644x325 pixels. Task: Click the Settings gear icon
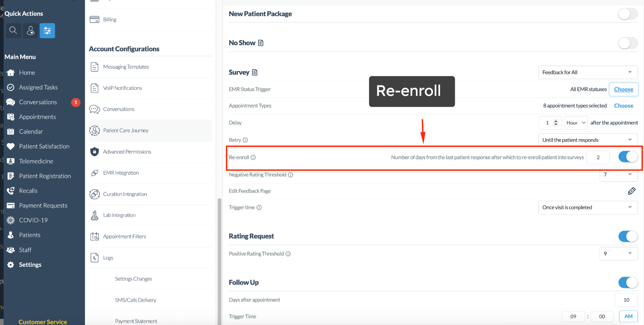[11, 264]
